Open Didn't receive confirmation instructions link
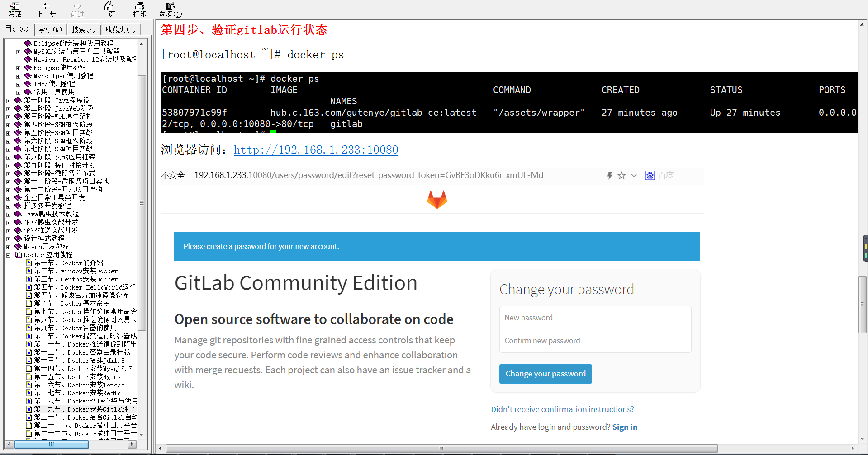Viewport: 868px width, 455px height. (562, 409)
